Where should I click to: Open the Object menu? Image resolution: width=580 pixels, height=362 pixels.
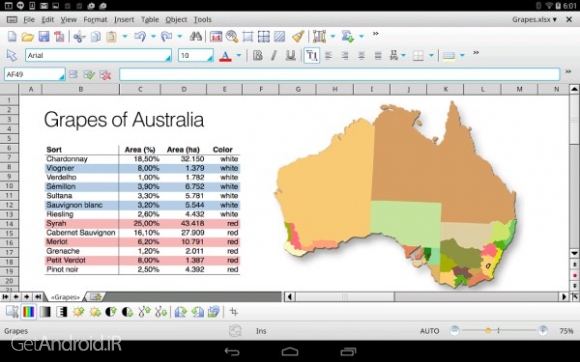(x=176, y=20)
